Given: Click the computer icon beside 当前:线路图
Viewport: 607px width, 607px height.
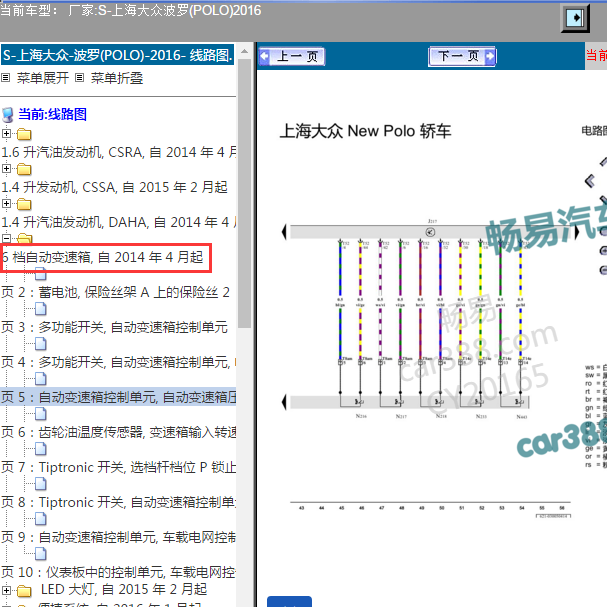Looking at the screenshot, I should pyautogui.click(x=7, y=115).
